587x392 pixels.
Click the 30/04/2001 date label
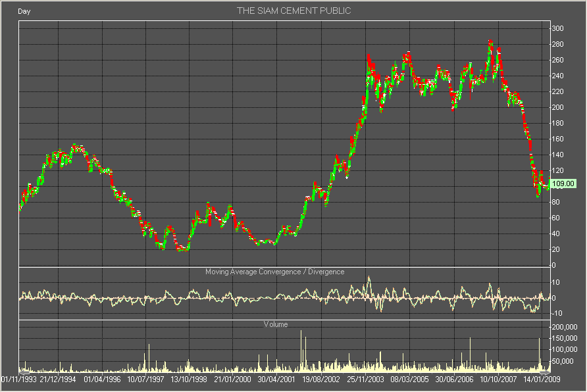click(x=276, y=380)
